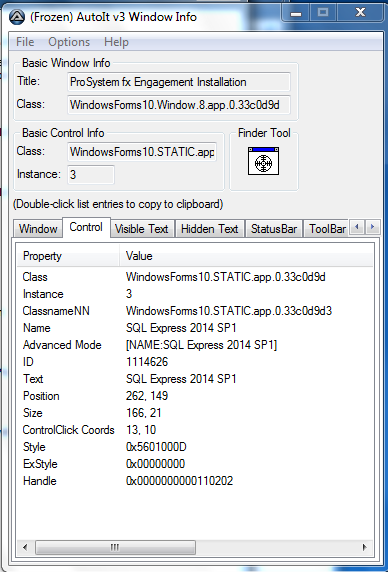Click the horizontal scrollbar left arrow
This screenshot has height=572, width=388.
[x=25, y=547]
